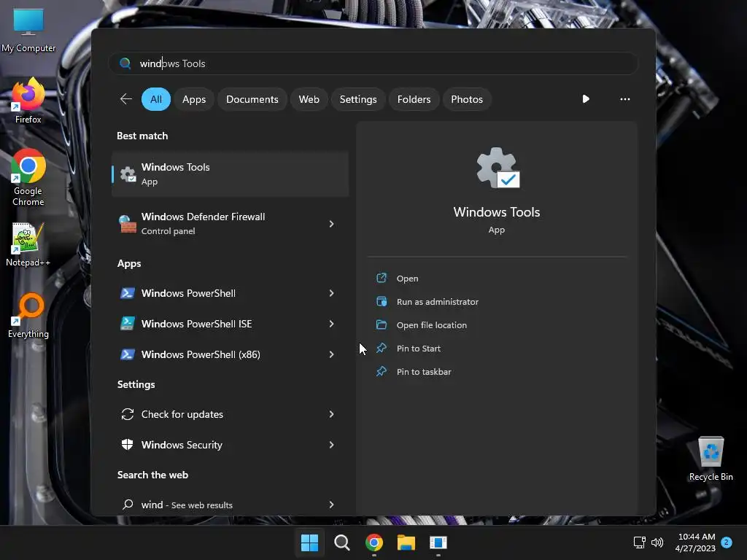Open My Computer desktop icon

tap(28, 29)
